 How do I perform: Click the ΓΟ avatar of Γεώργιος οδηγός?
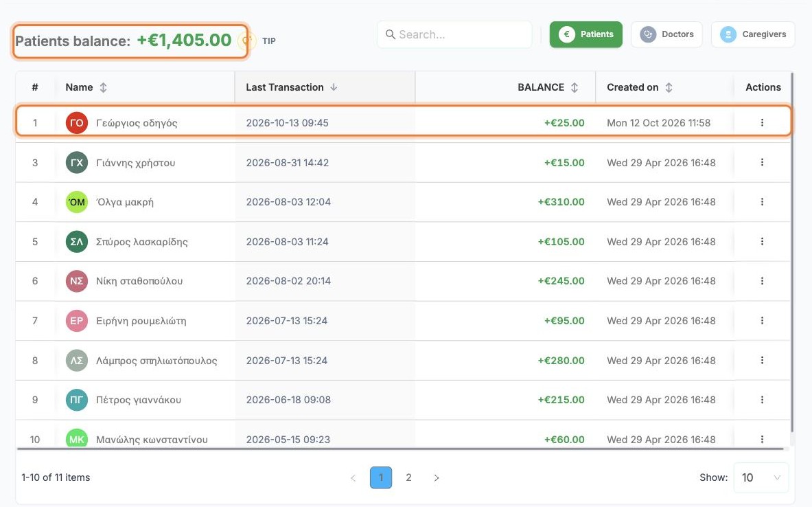77,123
